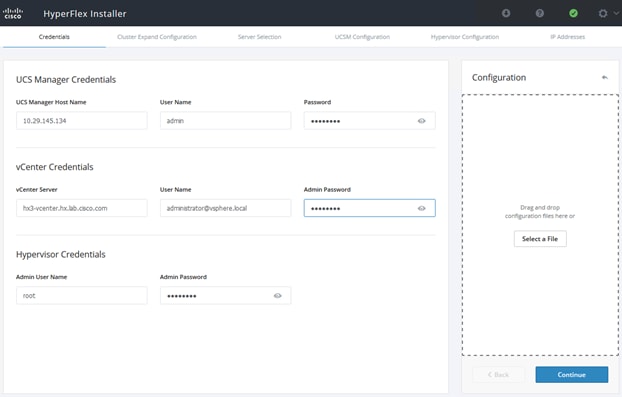Go to UCSM Configuration tab
Screen dimensions: 622x397
click(362, 37)
